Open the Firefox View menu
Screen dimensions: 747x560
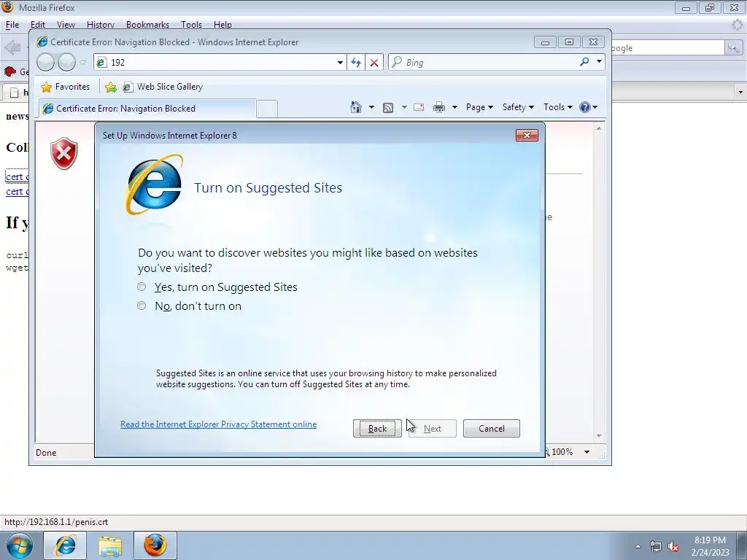pos(66,25)
